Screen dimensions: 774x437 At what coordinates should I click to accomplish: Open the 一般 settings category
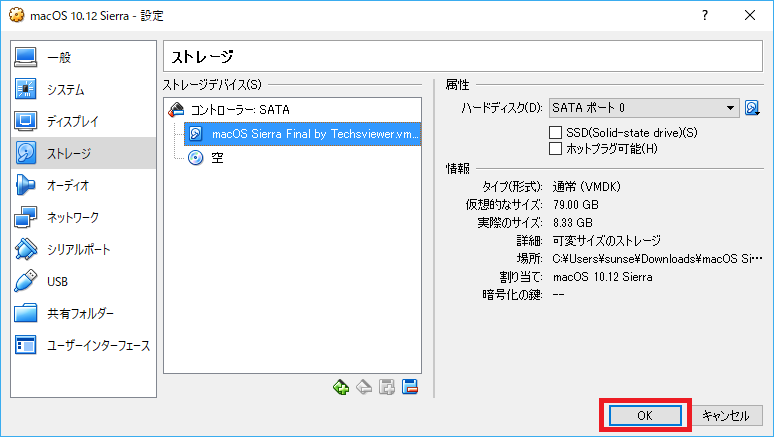83,57
